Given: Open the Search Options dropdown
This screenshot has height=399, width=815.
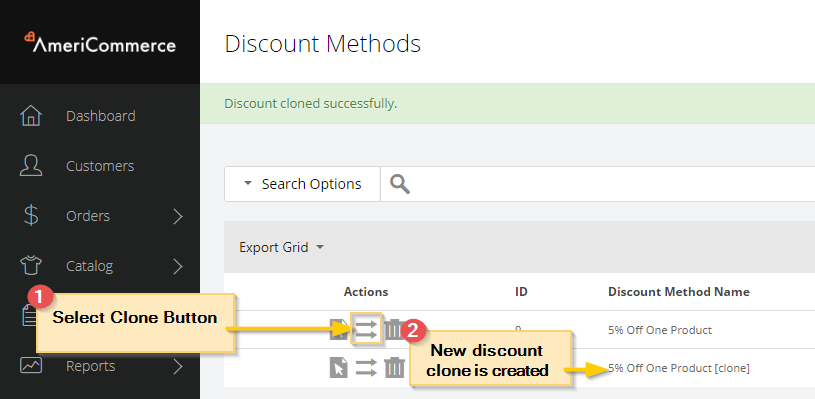Looking at the screenshot, I should tap(303, 184).
